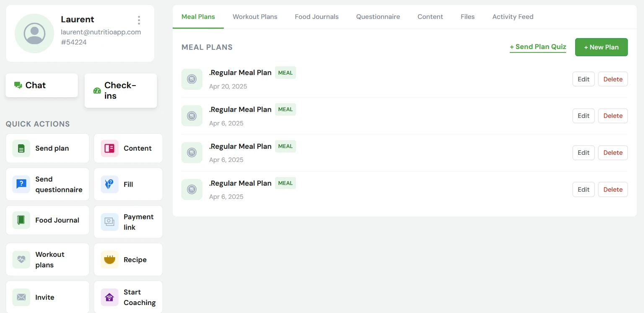
Task: Click the client ID #54224
Action: (74, 42)
